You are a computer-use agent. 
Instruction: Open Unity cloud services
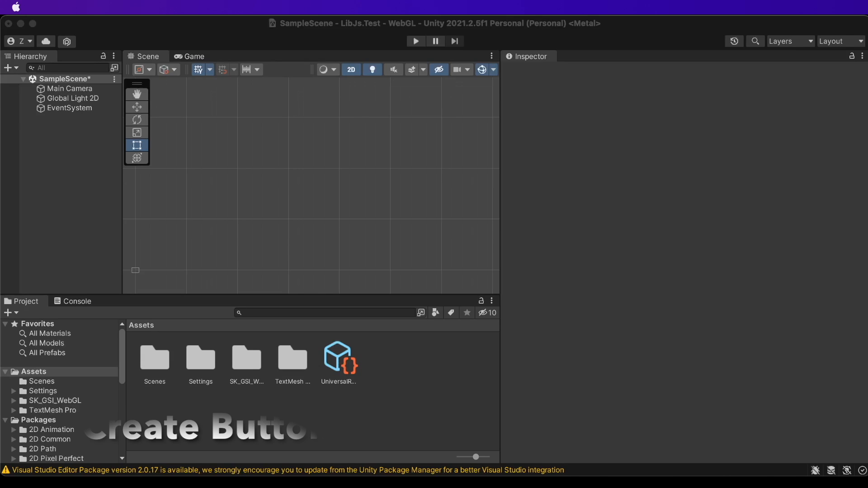point(46,41)
